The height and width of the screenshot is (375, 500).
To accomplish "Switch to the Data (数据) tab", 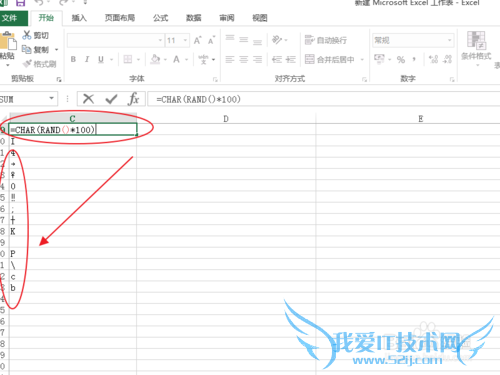I will (194, 18).
